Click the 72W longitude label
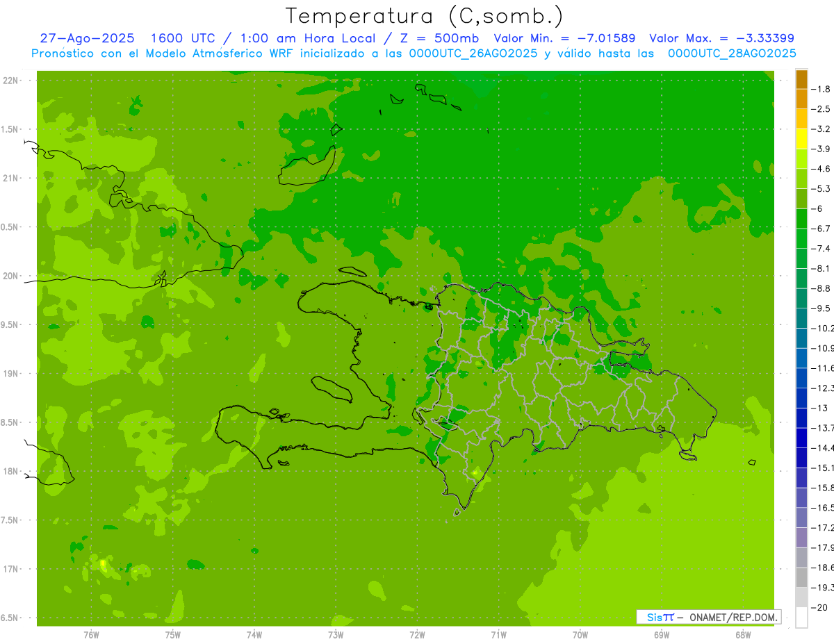The height and width of the screenshot is (644, 834). (417, 635)
